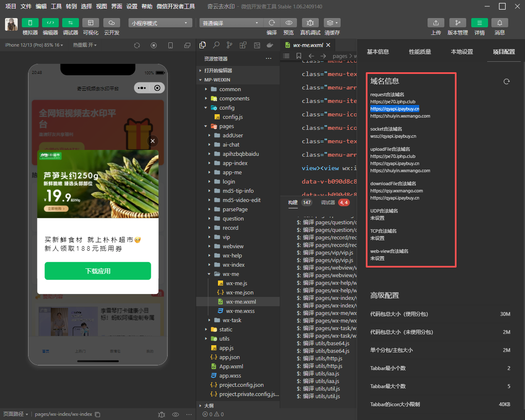Open the 工具 menu
The width and height of the screenshot is (525, 420).
tap(56, 6)
